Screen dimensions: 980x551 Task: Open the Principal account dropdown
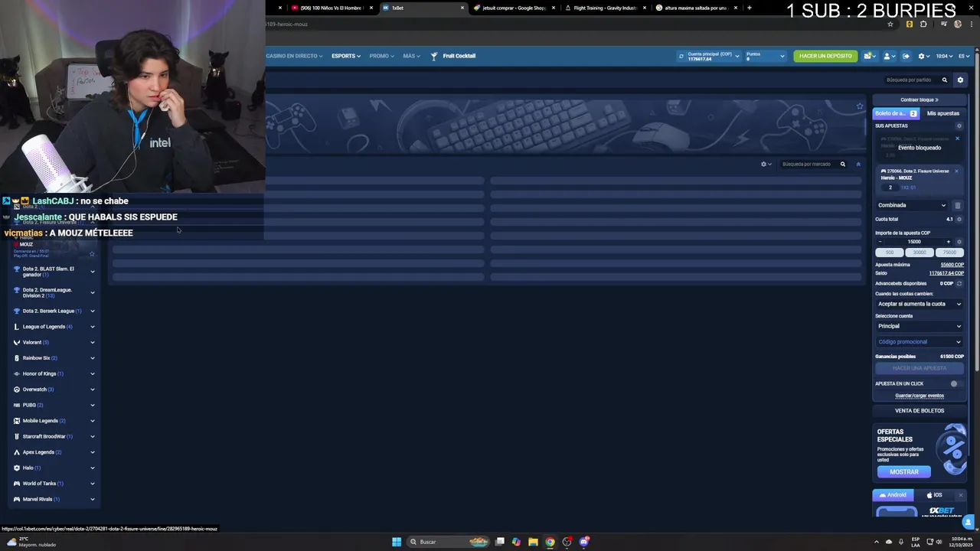[920, 326]
